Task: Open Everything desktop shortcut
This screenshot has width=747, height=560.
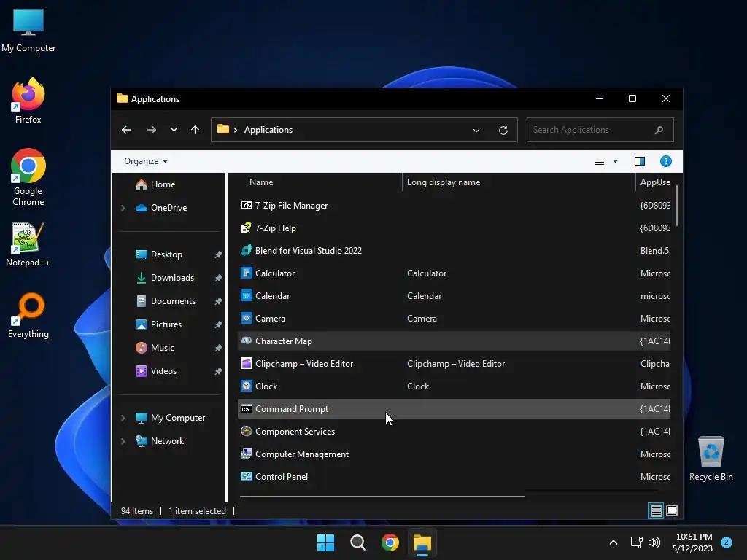Action: coord(28,315)
